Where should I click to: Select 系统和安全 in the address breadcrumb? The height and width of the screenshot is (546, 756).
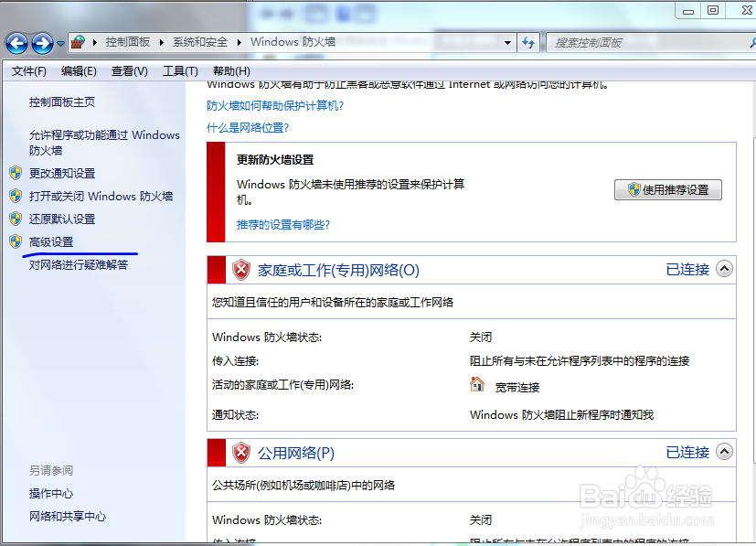click(x=200, y=42)
